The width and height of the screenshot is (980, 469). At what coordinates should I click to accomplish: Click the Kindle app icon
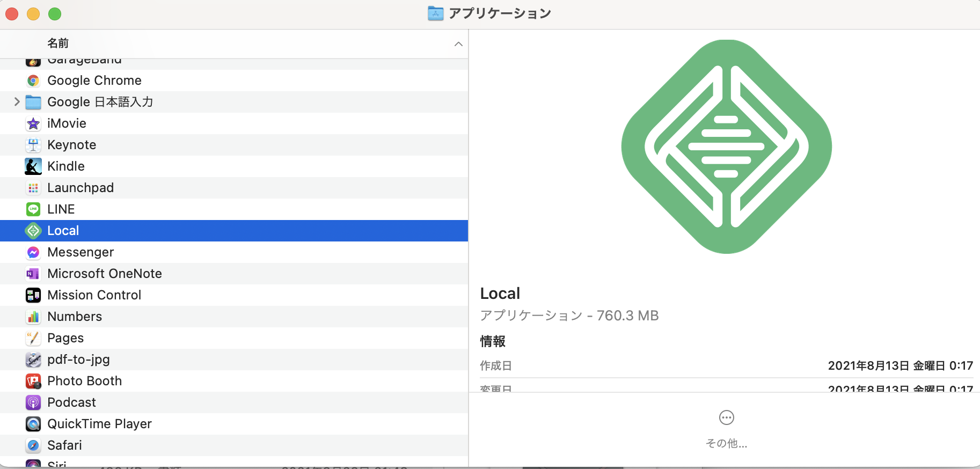tap(33, 166)
